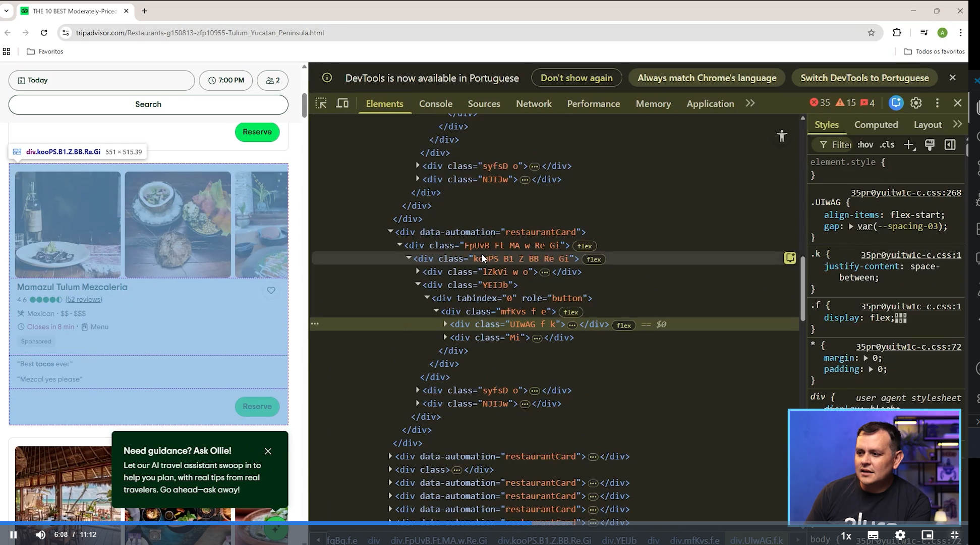Screen dimensions: 980x545
Task: Click the error count badge 35
Action: 820,103
